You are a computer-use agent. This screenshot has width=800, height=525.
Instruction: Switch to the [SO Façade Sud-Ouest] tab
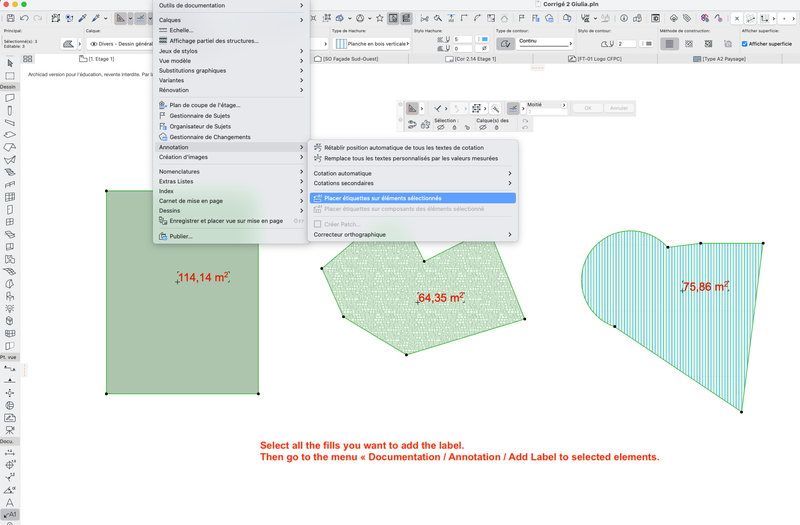pos(346,59)
